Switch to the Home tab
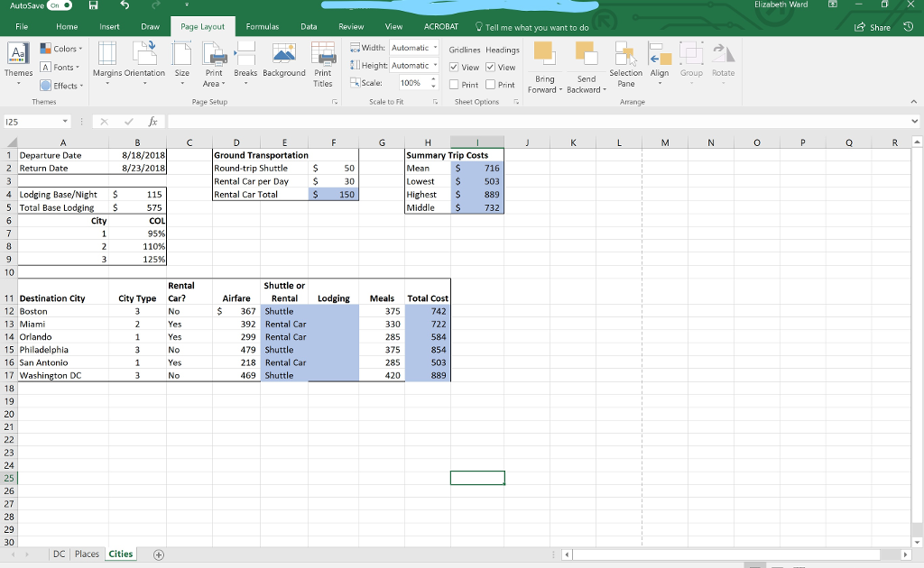This screenshot has height=568, width=924. [67, 26]
